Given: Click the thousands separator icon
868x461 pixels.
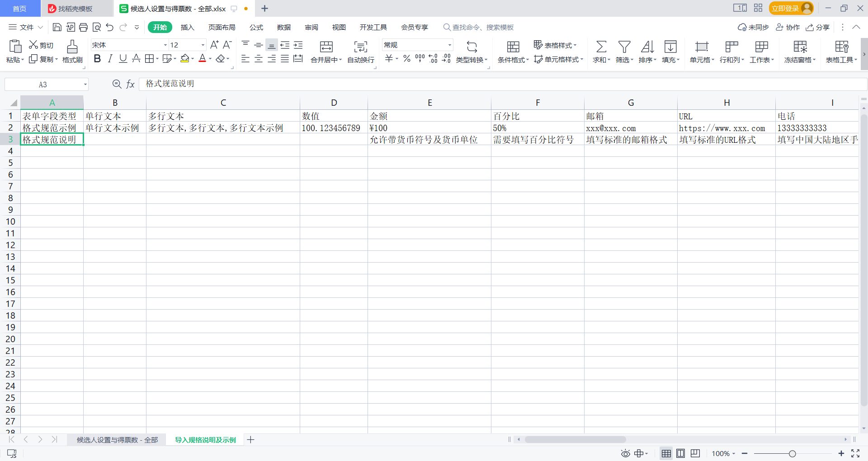Looking at the screenshot, I should (x=420, y=59).
